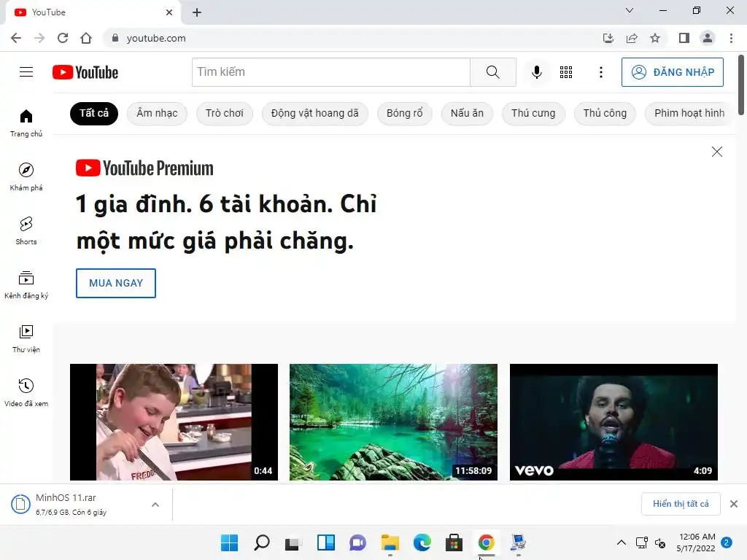
Task: Click the browser back arrow
Action: click(16, 38)
